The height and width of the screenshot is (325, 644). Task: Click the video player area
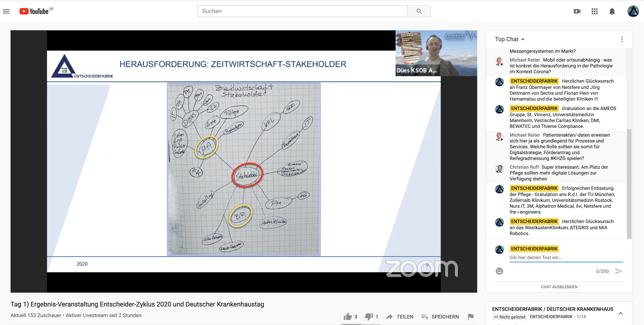(x=244, y=161)
